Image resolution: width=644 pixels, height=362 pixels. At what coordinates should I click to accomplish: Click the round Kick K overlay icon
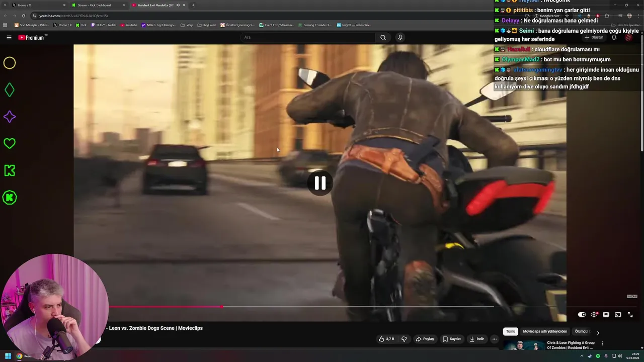pos(10,198)
